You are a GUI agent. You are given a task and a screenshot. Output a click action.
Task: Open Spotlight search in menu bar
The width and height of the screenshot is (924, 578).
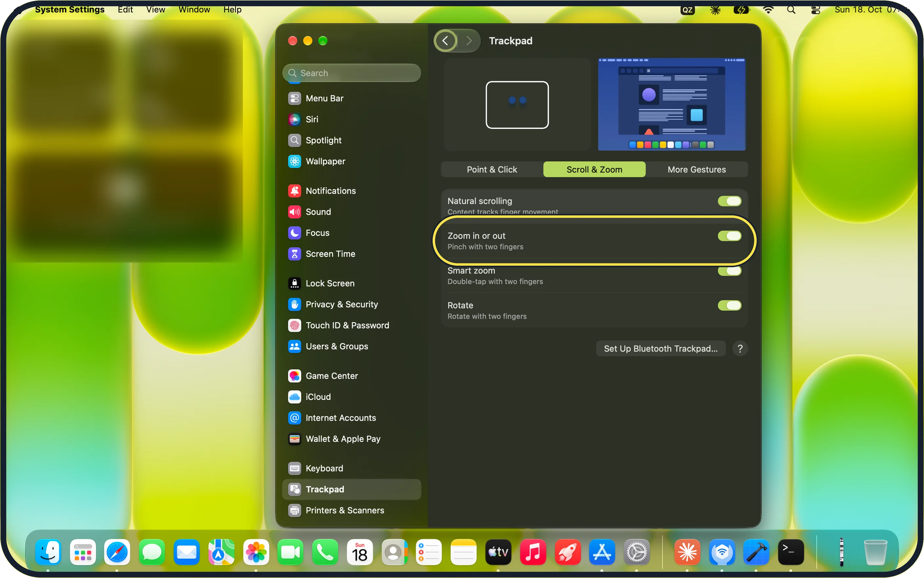point(791,10)
